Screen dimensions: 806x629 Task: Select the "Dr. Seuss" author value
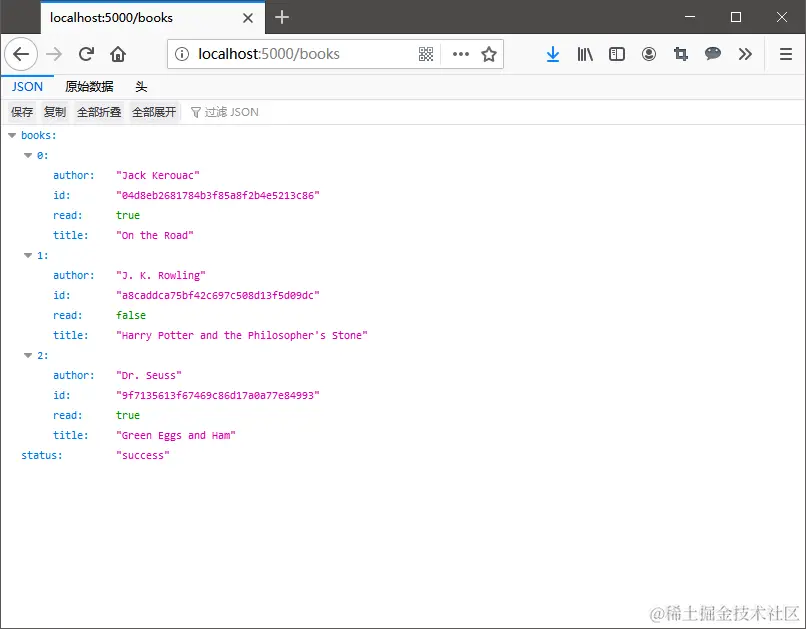point(149,376)
